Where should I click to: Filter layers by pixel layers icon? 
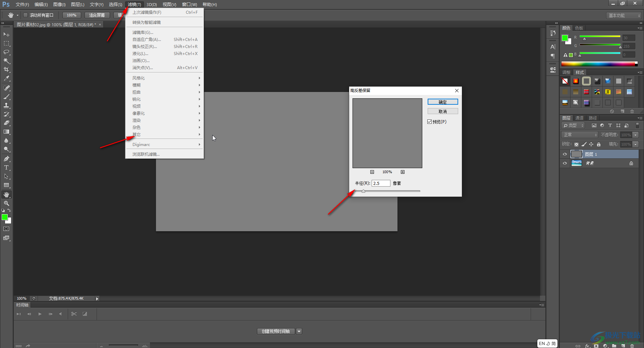pos(594,126)
